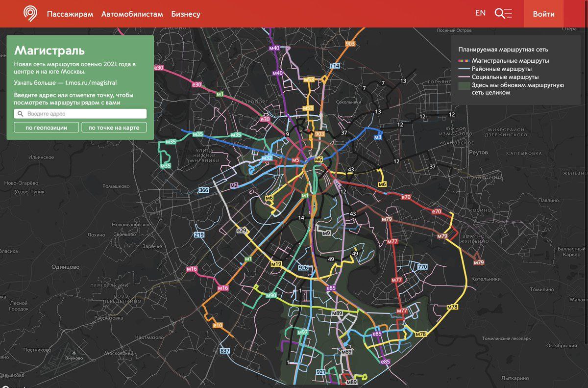Viewport: 588px width, 388px height.
Task: Select the е10 route label
Action: pos(218,325)
